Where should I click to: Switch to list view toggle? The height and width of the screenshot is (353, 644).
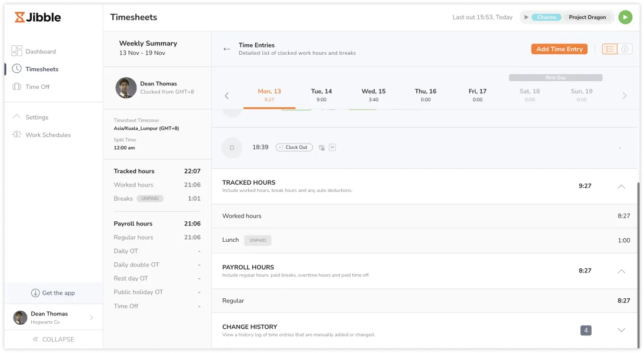coord(610,49)
